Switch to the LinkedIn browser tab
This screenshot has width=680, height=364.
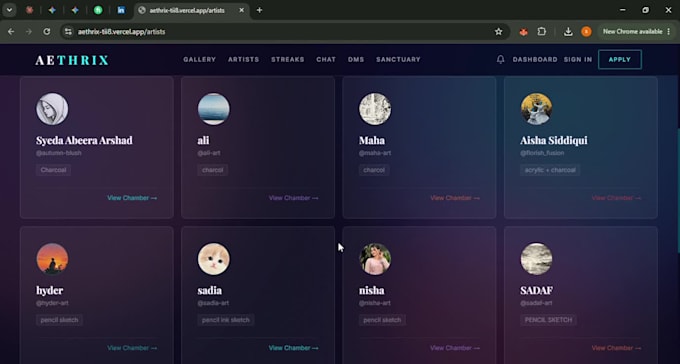tap(121, 10)
